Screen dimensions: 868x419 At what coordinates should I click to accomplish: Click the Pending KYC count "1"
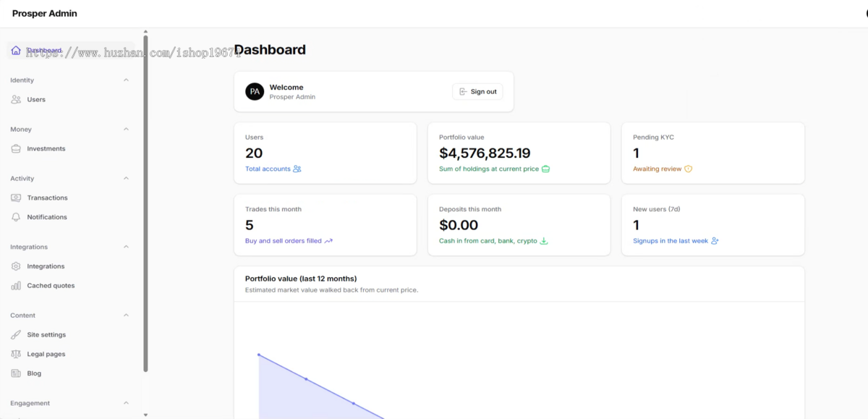(637, 153)
